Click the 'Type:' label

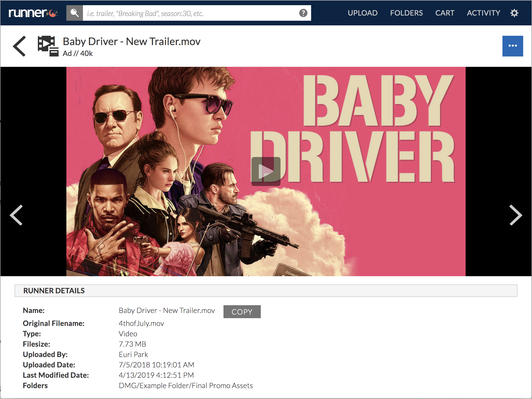coord(32,334)
